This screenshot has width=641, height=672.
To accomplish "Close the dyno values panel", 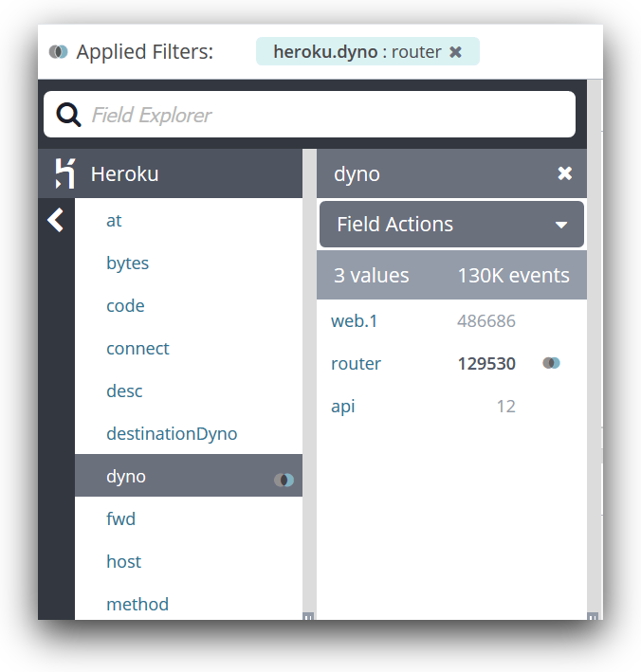I will [565, 173].
